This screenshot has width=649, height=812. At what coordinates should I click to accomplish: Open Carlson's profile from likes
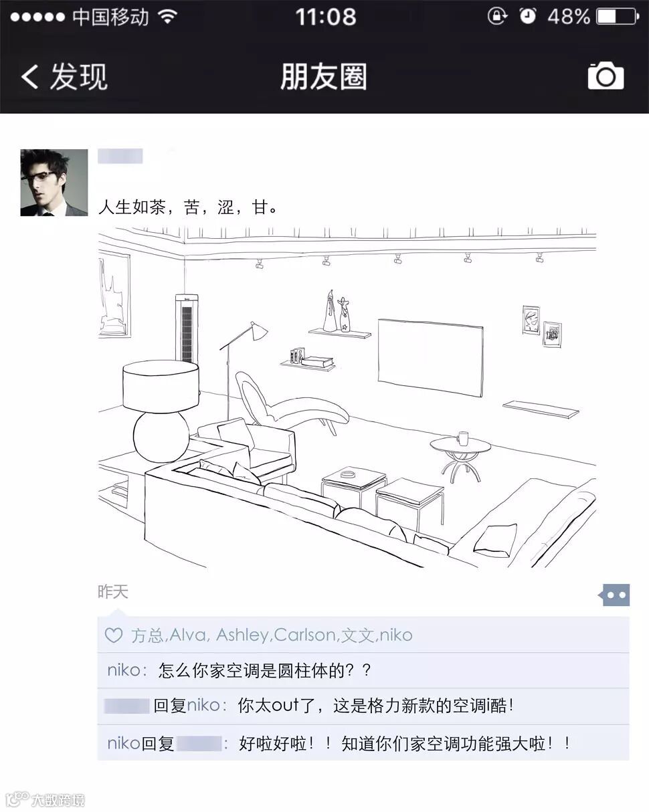304,635
